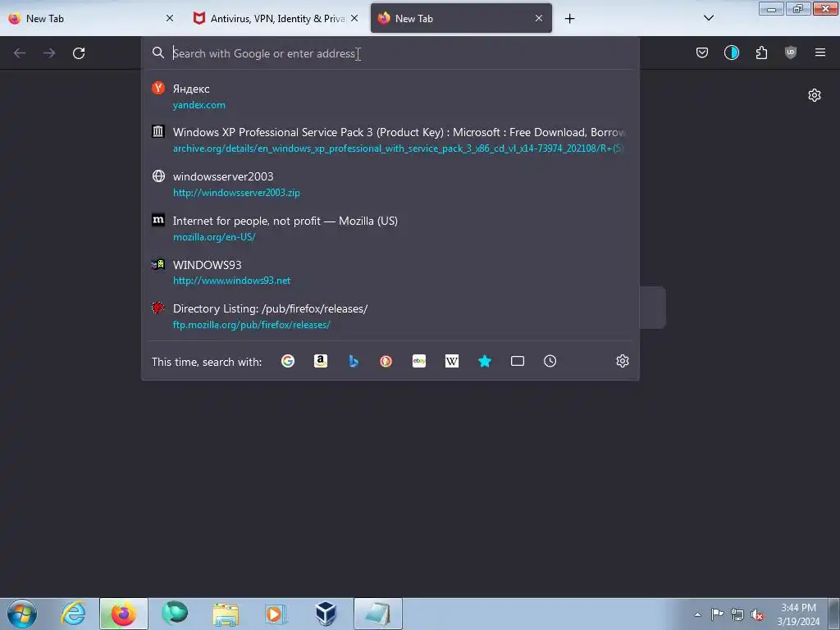
Task: Open the Windows Start menu
Action: pyautogui.click(x=22, y=614)
